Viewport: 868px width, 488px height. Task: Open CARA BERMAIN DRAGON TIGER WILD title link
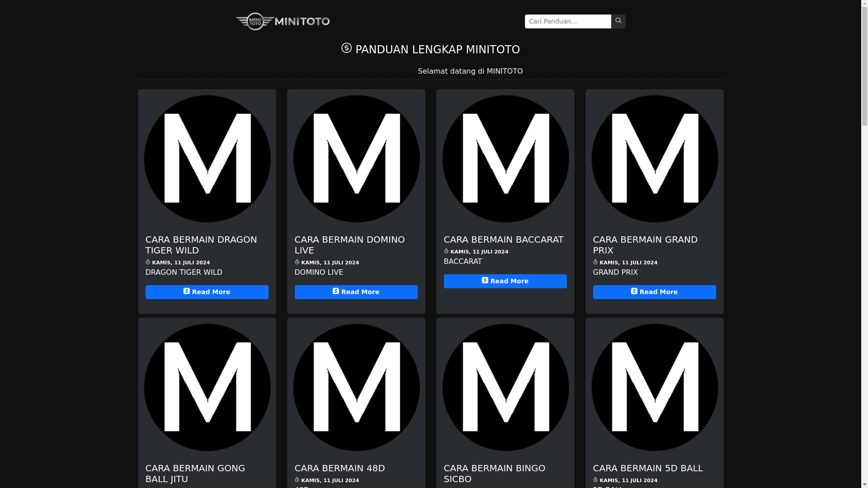[201, 245]
